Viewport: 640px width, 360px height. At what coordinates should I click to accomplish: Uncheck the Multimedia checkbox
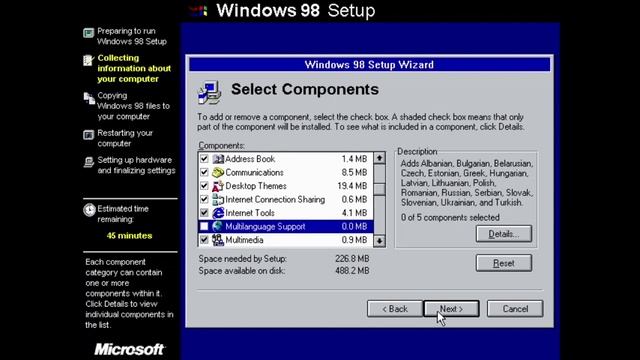(204, 240)
